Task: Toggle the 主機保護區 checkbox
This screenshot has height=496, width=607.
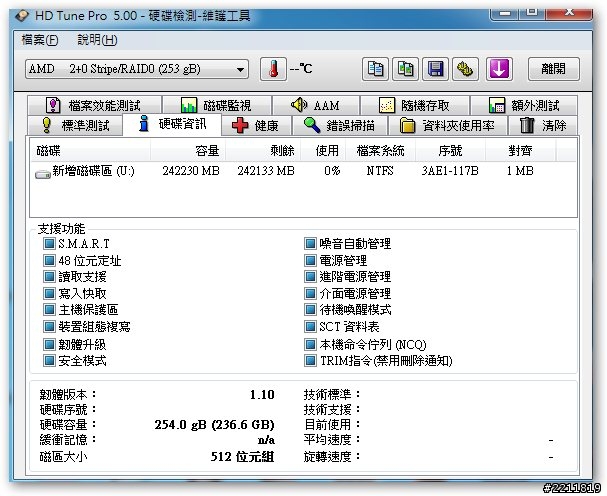Action: click(x=49, y=309)
